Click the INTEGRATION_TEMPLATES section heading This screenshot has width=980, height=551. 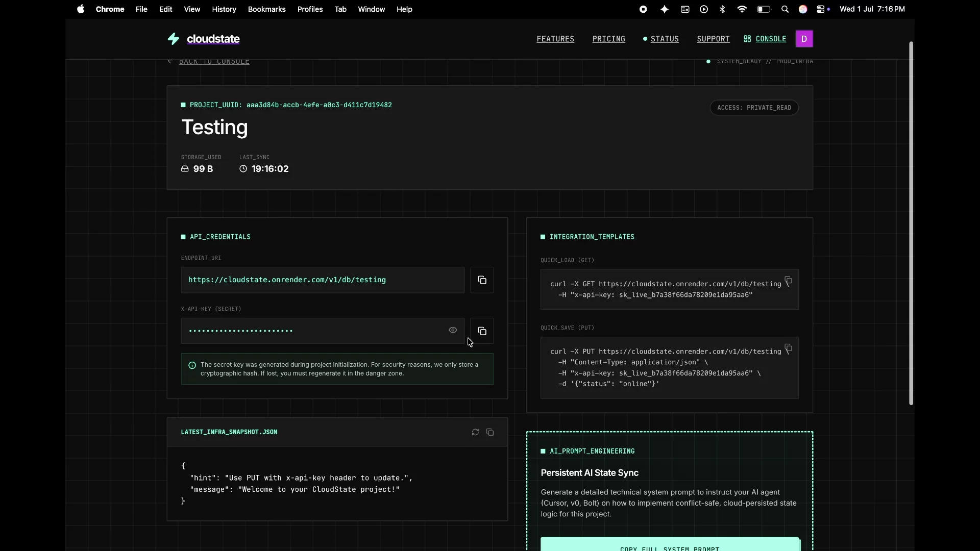[x=592, y=237]
